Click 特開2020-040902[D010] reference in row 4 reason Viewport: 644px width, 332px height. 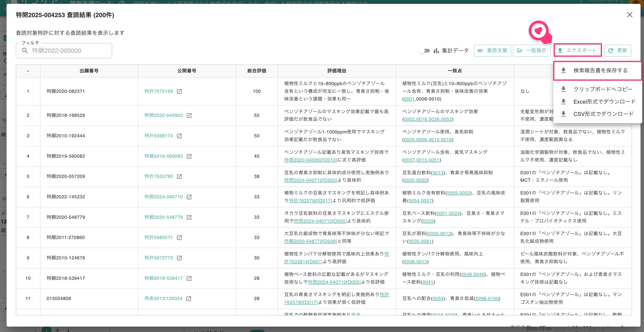pyautogui.click(x=310, y=160)
